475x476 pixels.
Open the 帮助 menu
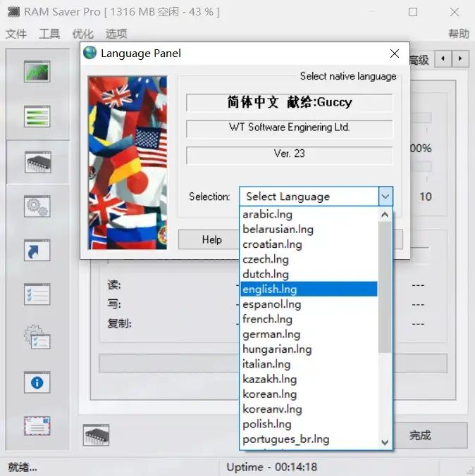click(459, 34)
